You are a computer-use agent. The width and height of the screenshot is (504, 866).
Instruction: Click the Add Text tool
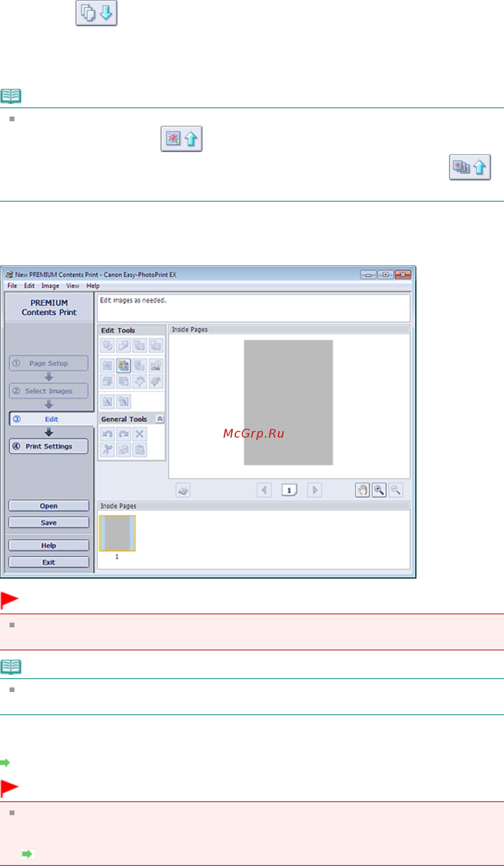tap(107, 402)
